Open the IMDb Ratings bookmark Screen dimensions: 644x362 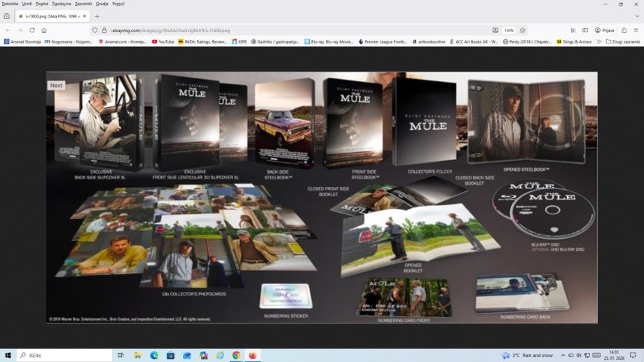point(203,42)
